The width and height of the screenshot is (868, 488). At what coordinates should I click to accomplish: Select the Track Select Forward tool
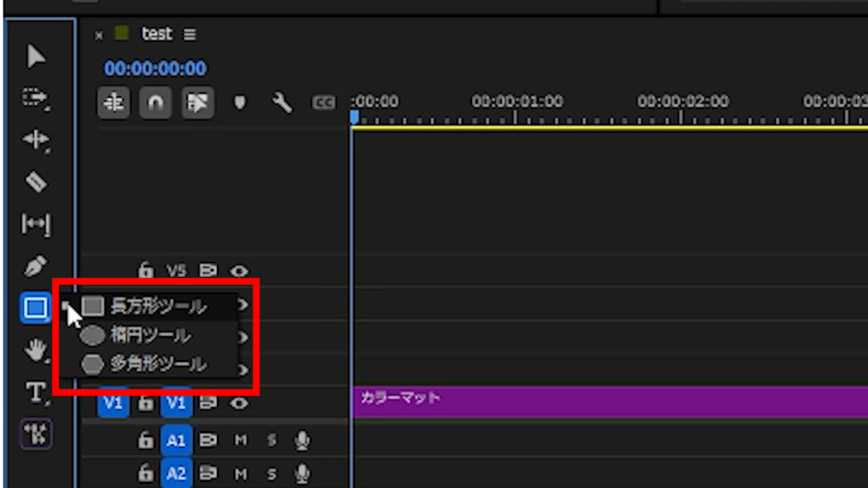tap(36, 98)
